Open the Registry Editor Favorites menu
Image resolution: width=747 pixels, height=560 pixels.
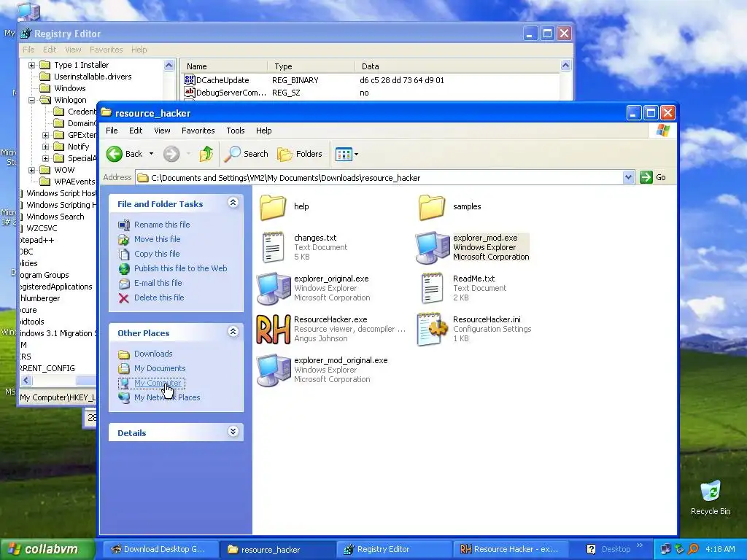click(x=107, y=50)
